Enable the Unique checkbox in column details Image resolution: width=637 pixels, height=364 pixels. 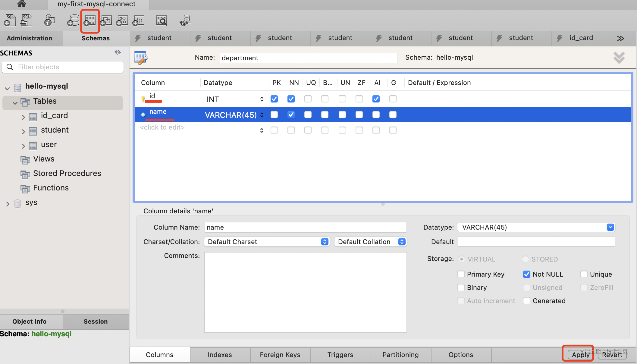(x=584, y=274)
